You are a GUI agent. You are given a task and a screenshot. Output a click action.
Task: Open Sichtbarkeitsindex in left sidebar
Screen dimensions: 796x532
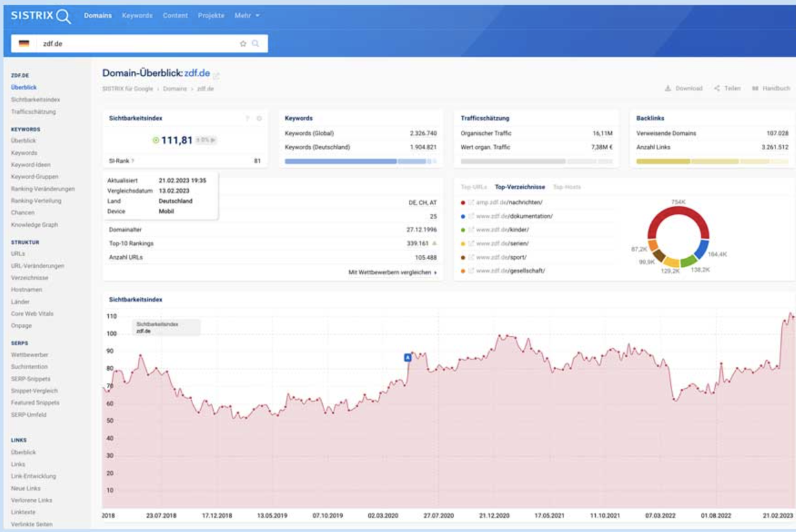tap(36, 99)
